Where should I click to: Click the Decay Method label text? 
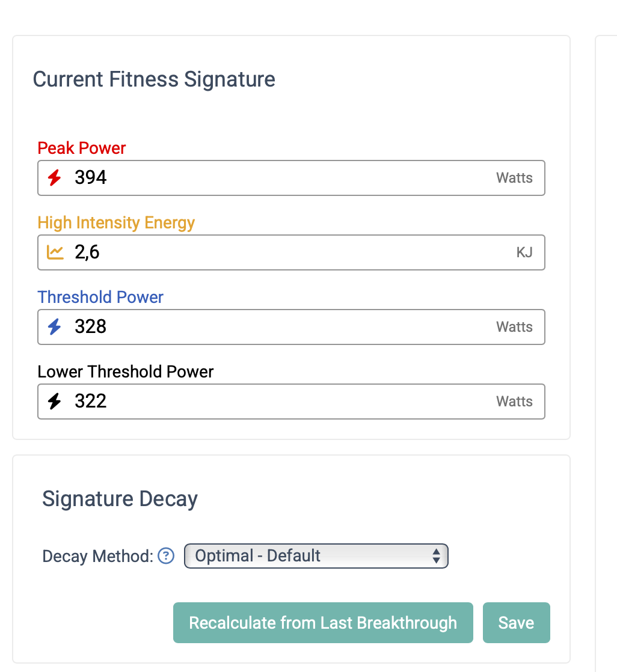(98, 556)
